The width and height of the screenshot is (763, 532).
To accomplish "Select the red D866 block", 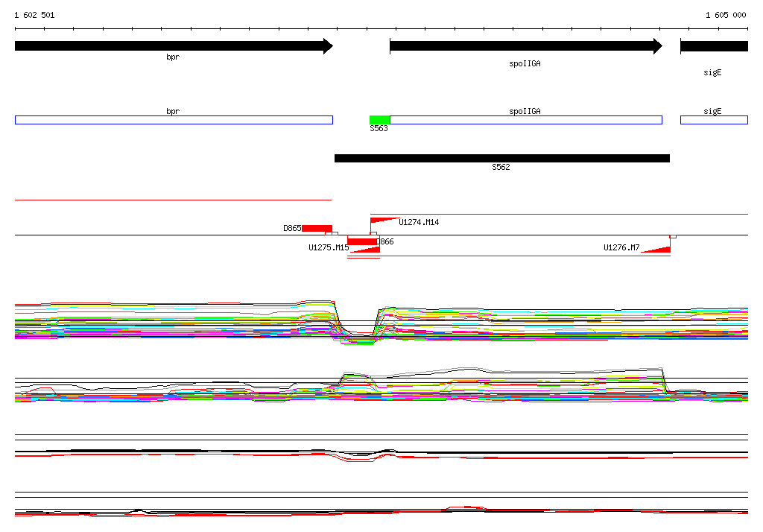I will (362, 241).
